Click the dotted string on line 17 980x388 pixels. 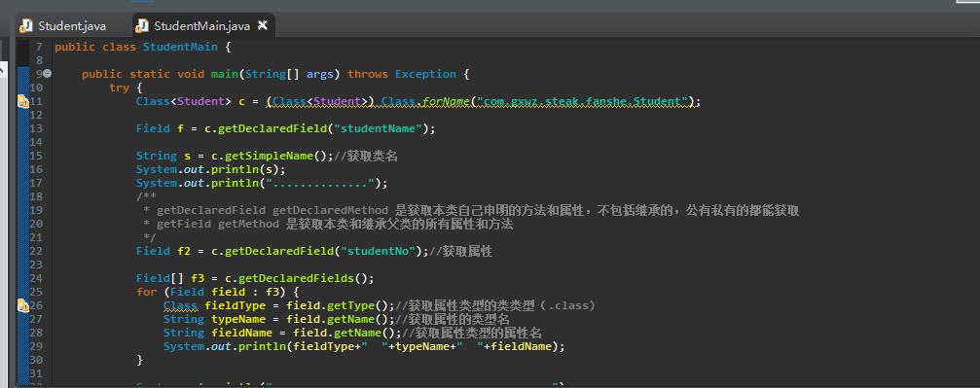coord(323,183)
